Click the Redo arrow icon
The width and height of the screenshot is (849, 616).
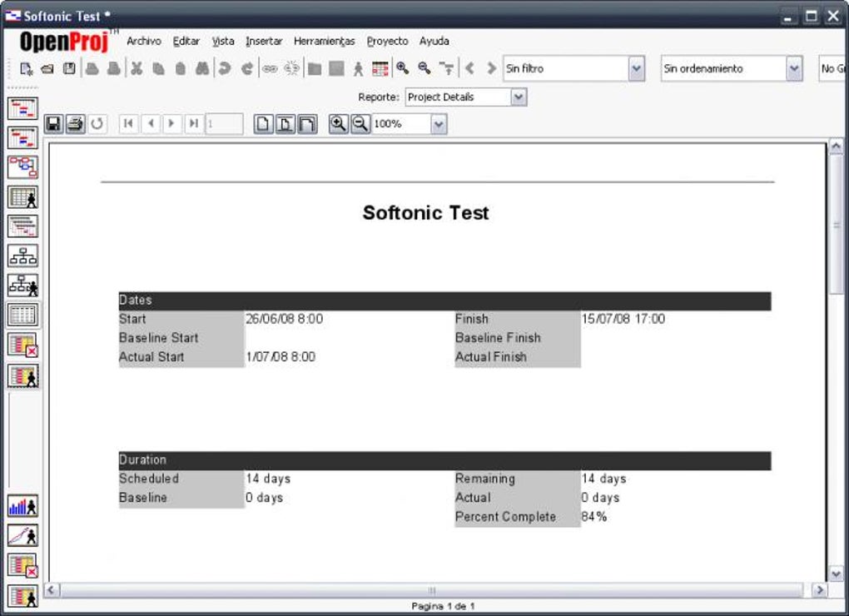[247, 69]
